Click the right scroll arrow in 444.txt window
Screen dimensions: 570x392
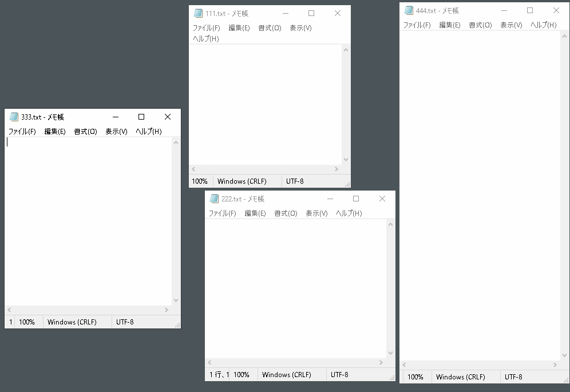pyautogui.click(x=555, y=364)
